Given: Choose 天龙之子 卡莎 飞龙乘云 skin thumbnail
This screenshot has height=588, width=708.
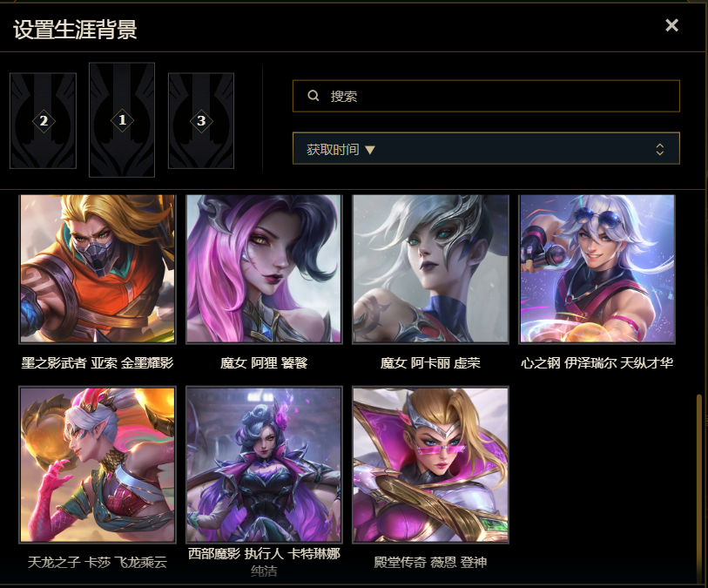Looking at the screenshot, I should click(97, 464).
